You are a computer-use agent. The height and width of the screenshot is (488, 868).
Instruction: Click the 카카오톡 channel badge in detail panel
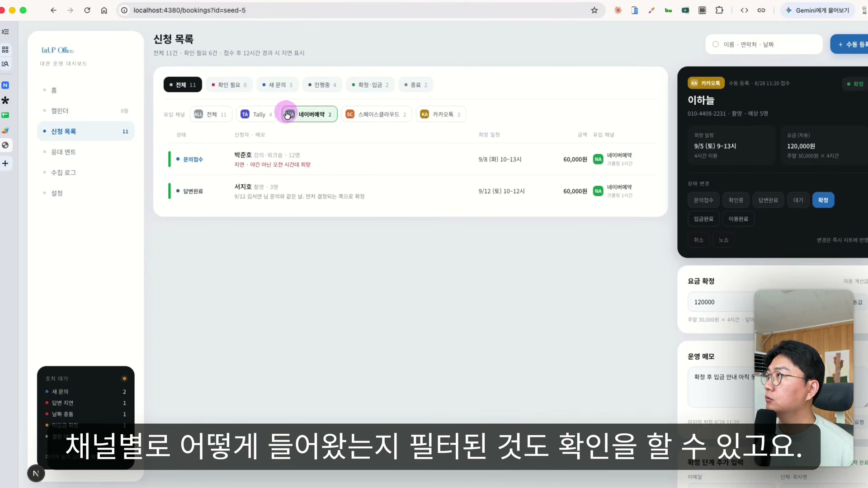(x=706, y=83)
